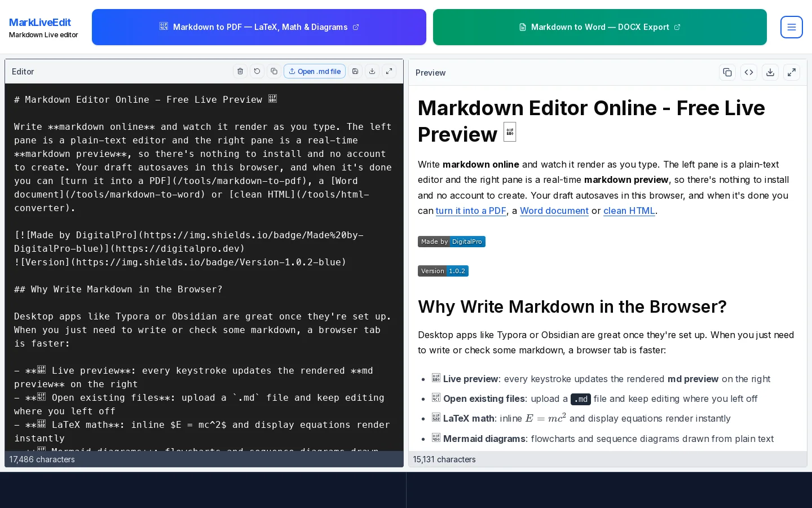Click the 'Mermaid diagrams' bullet in the preview
Screen dimensions: 812x508
click(603, 439)
